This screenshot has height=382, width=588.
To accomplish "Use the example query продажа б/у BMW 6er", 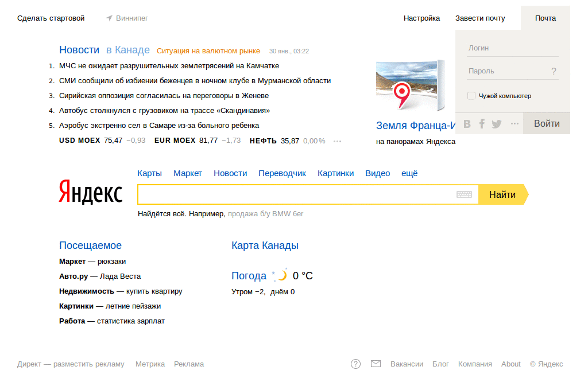I will pyautogui.click(x=265, y=214).
